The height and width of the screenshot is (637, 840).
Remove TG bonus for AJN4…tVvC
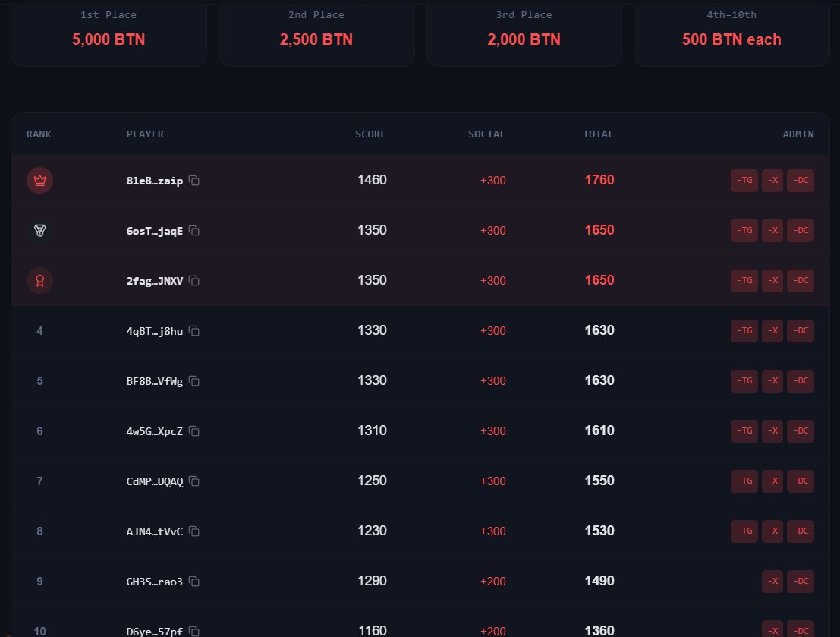point(744,531)
